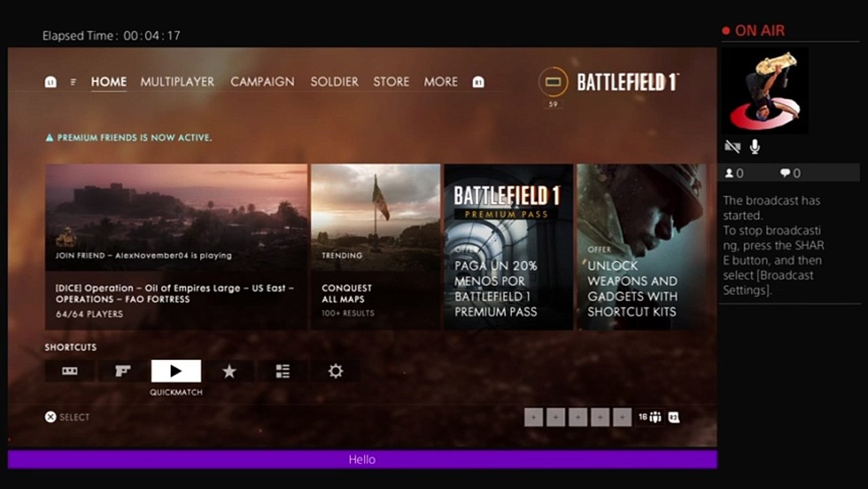Select the STORE tab

coord(391,81)
